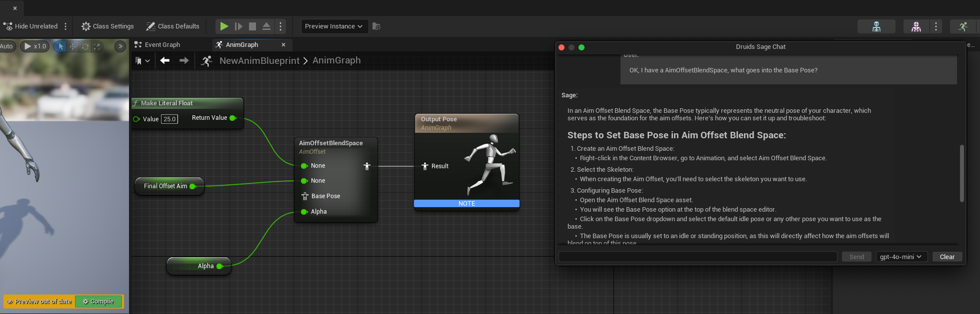980x314 pixels.
Task: Open Class Defaults from the toolbar
Action: click(x=172, y=26)
